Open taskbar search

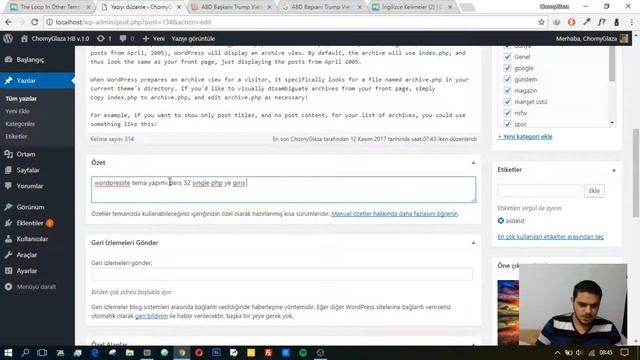[x=25, y=353]
